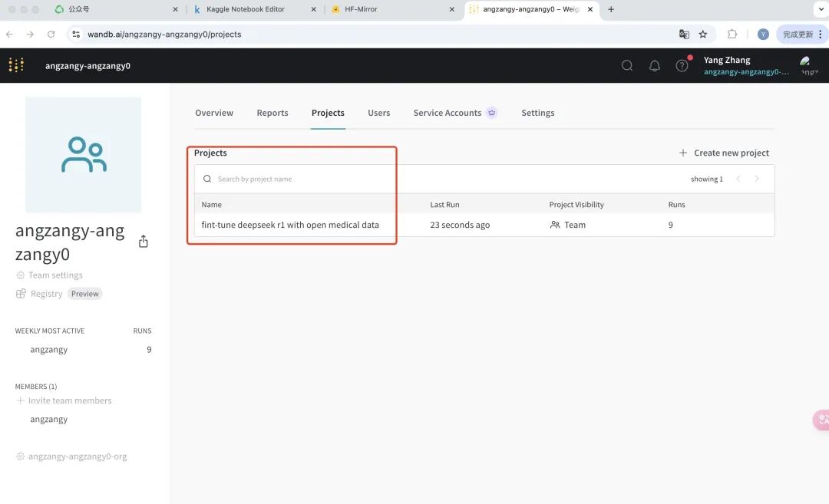Image resolution: width=829 pixels, height=504 pixels.
Task: Switch to the Overview tab
Action: pyautogui.click(x=214, y=113)
